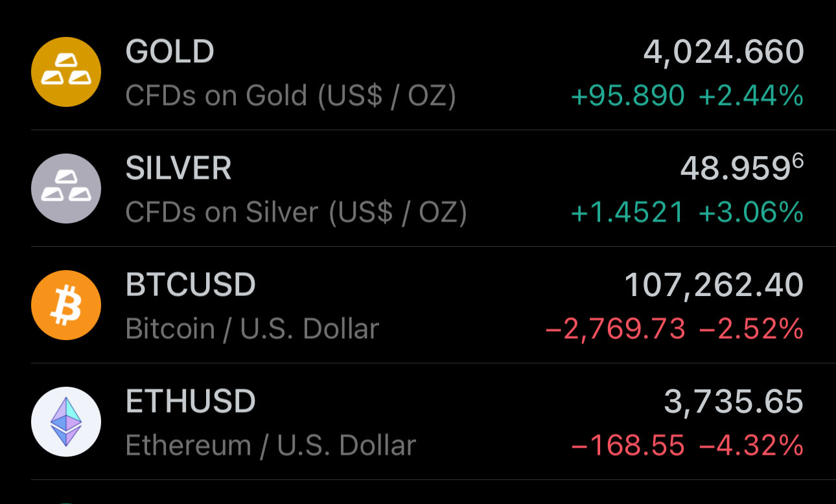Select the ETHUSD ticker label
The width and height of the screenshot is (836, 504).
pyautogui.click(x=191, y=402)
